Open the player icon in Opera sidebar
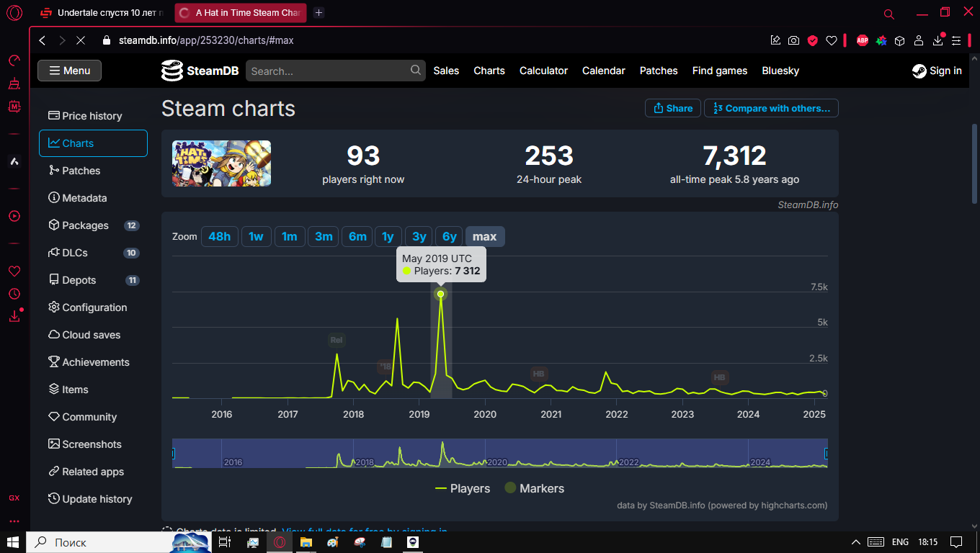Image resolution: width=980 pixels, height=553 pixels. (14, 216)
